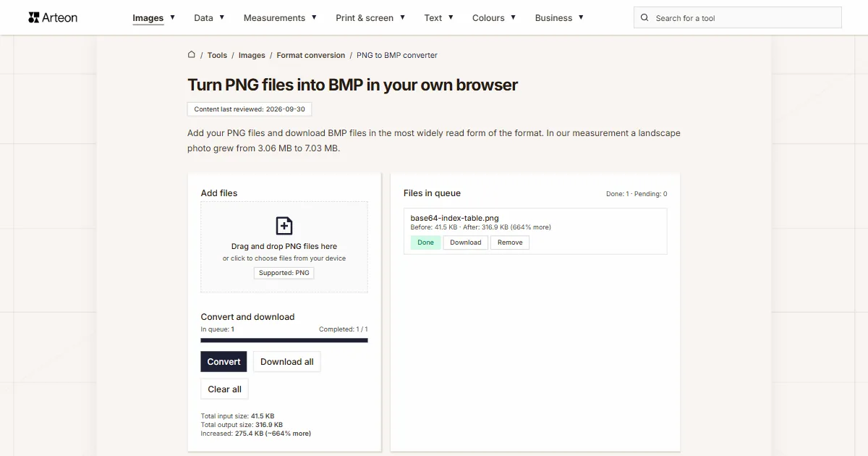Click the Before: 41.5 KB size line
Image resolution: width=868 pixels, height=456 pixels.
tap(480, 227)
